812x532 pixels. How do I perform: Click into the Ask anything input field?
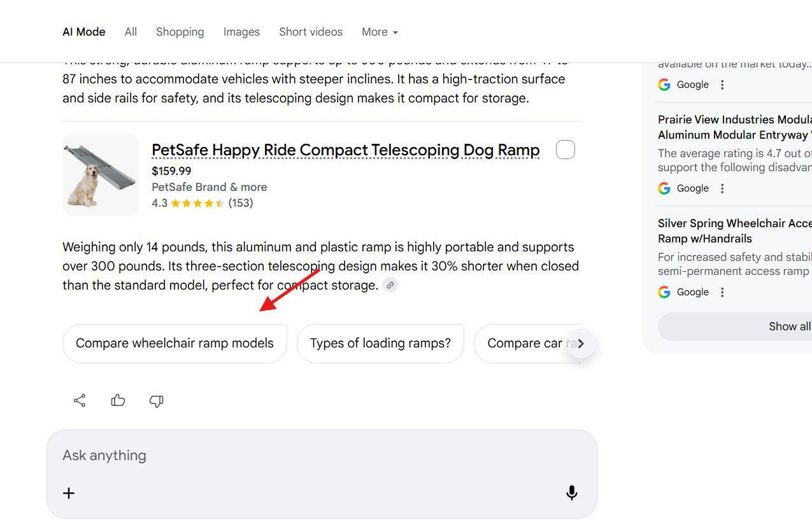tap(306, 456)
